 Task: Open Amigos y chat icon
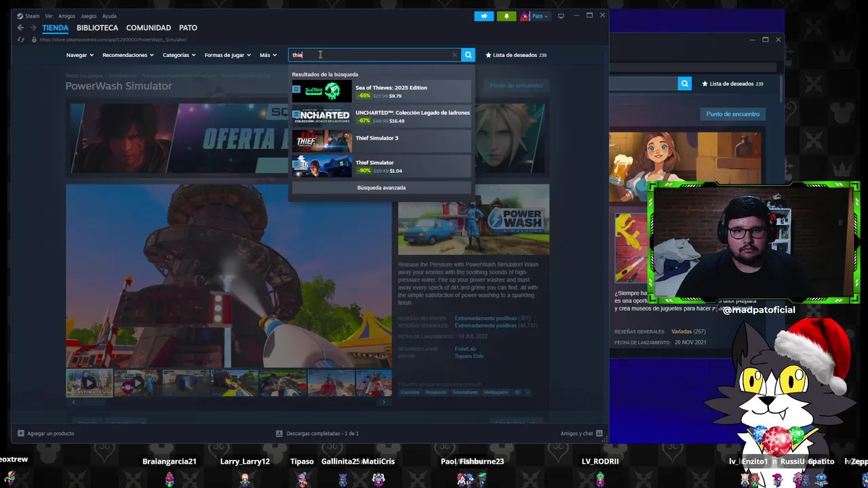599,433
